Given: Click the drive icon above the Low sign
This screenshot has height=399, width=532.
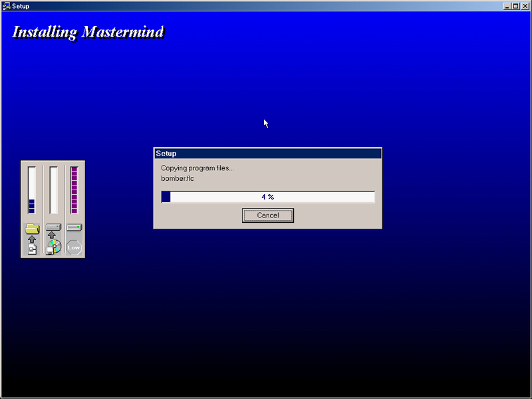Looking at the screenshot, I should 74,227.
